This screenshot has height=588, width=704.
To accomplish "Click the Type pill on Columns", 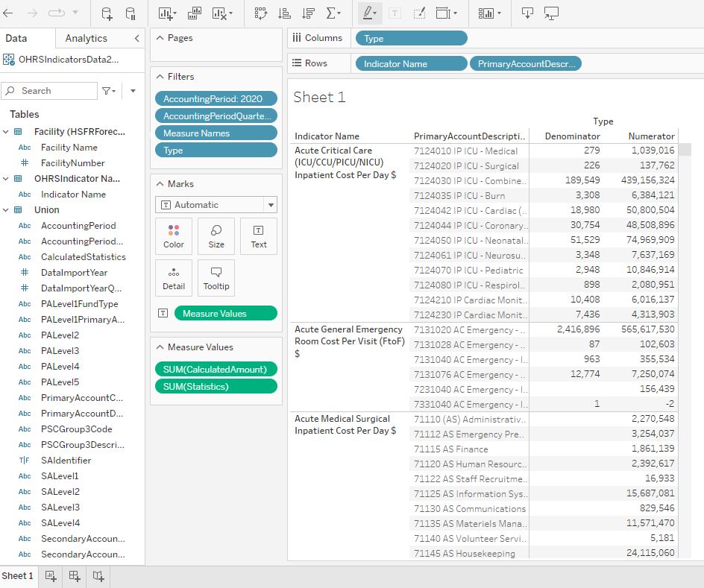I will click(x=411, y=39).
